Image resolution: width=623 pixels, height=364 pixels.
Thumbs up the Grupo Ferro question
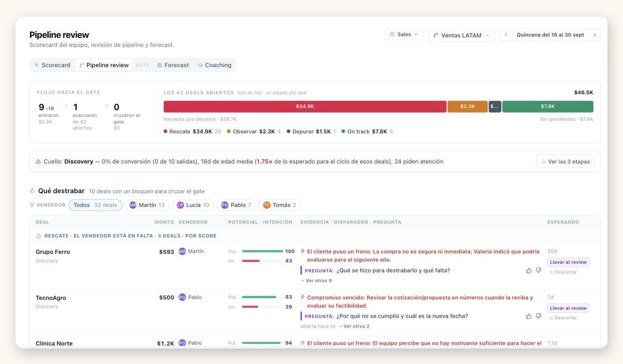pyautogui.click(x=529, y=271)
